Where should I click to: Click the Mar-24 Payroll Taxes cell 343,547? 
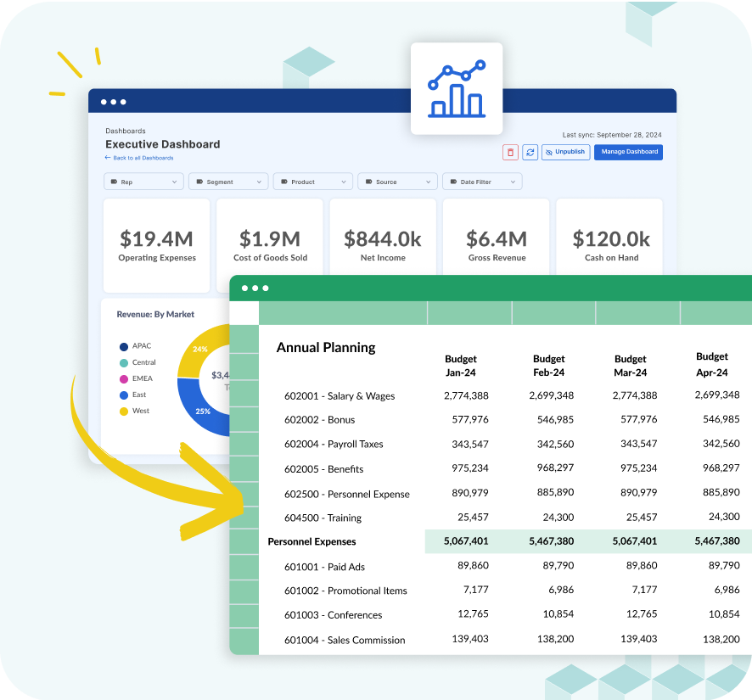click(x=638, y=444)
